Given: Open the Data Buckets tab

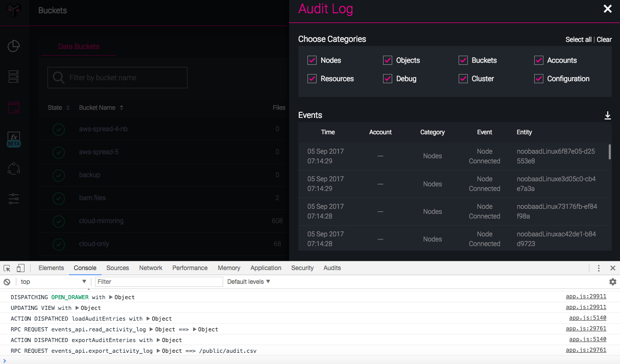Looking at the screenshot, I should tap(79, 46).
